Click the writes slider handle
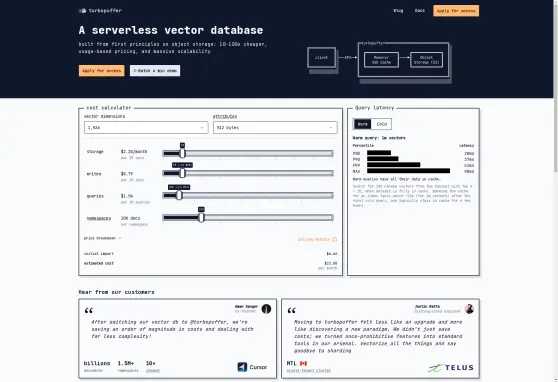The image size is (558, 382). tap(183, 173)
